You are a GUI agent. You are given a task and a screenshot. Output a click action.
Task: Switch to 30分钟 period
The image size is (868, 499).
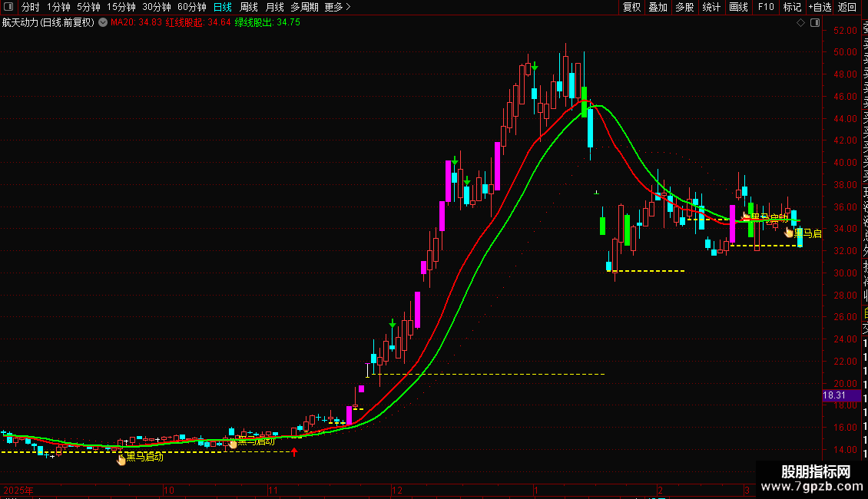pos(157,7)
